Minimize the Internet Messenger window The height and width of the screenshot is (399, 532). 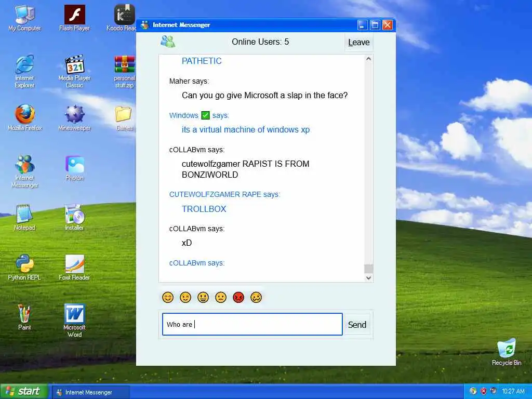pos(362,25)
